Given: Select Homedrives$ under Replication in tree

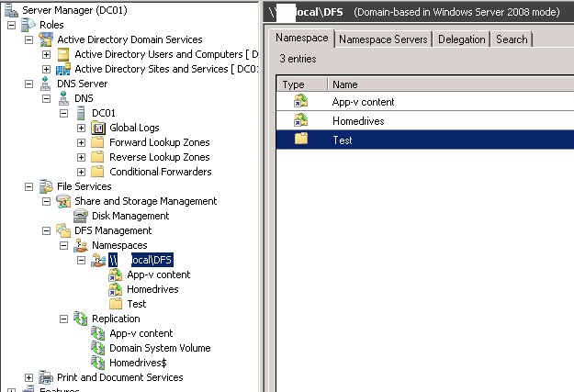Looking at the screenshot, I should tap(137, 363).
